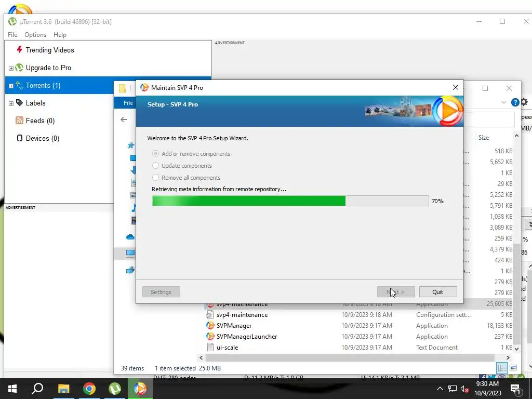532x399 pixels.
Task: Switch Explorer to details view
Action: coord(502,368)
